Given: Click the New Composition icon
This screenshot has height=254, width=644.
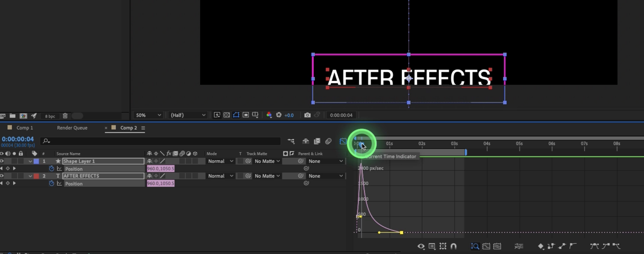Looking at the screenshot, I should coord(23,116).
